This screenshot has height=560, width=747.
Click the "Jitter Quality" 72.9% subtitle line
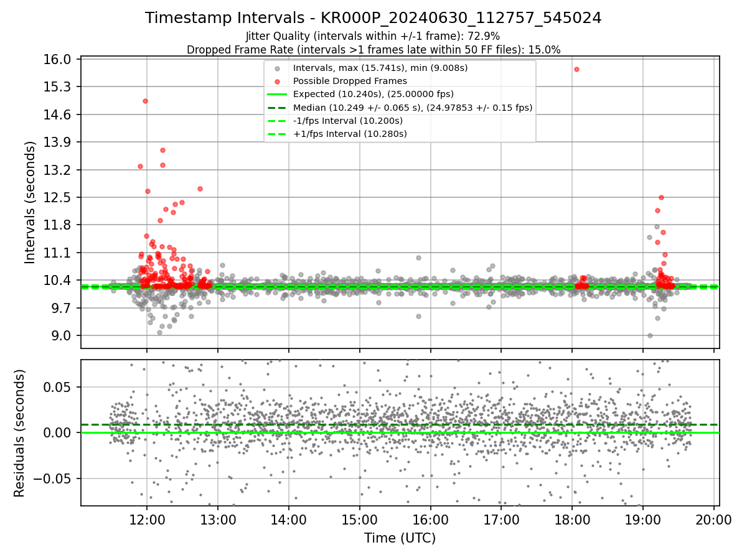pyautogui.click(x=373, y=37)
